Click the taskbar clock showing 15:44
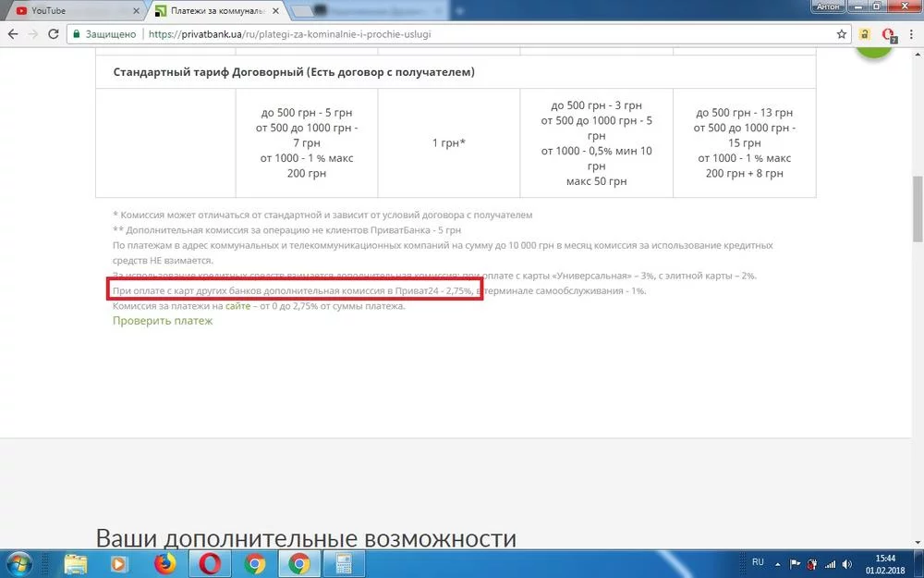924x578 pixels. [x=885, y=564]
